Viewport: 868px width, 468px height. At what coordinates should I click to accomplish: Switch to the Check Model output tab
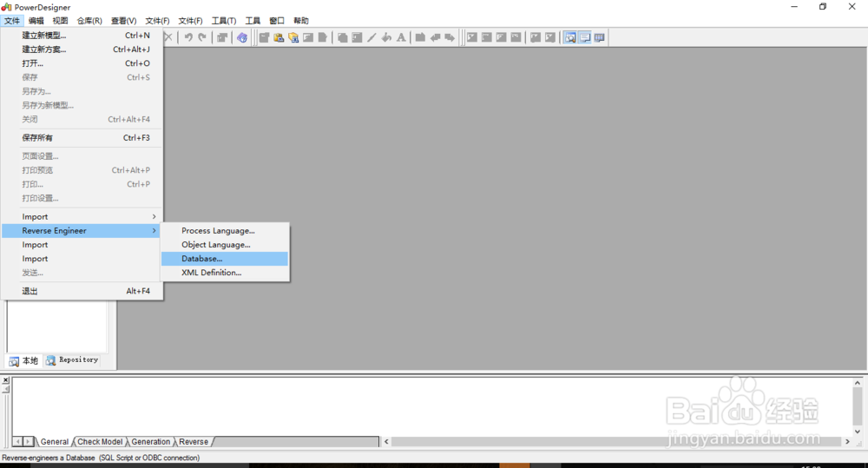pyautogui.click(x=100, y=441)
